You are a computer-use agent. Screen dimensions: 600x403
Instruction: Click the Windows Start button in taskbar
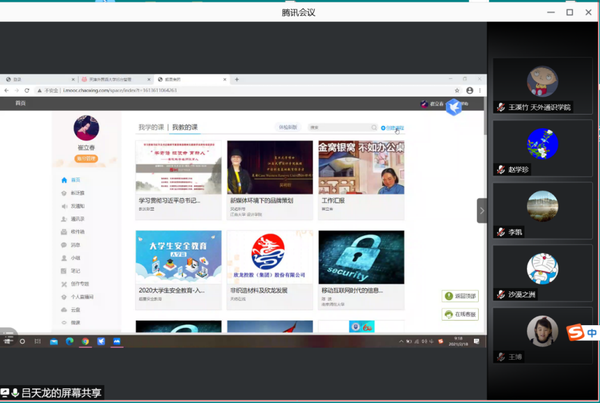coord(8,341)
